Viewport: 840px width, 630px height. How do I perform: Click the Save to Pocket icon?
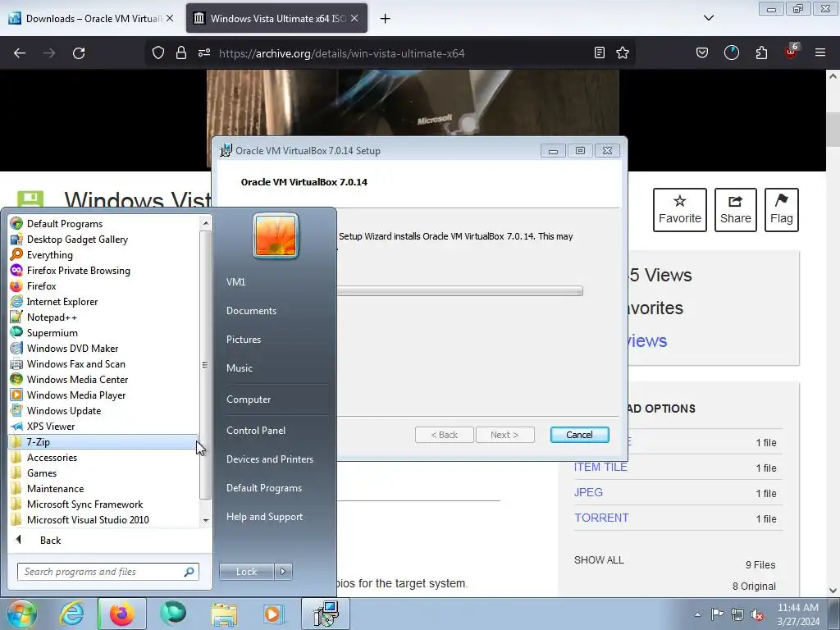pos(702,52)
